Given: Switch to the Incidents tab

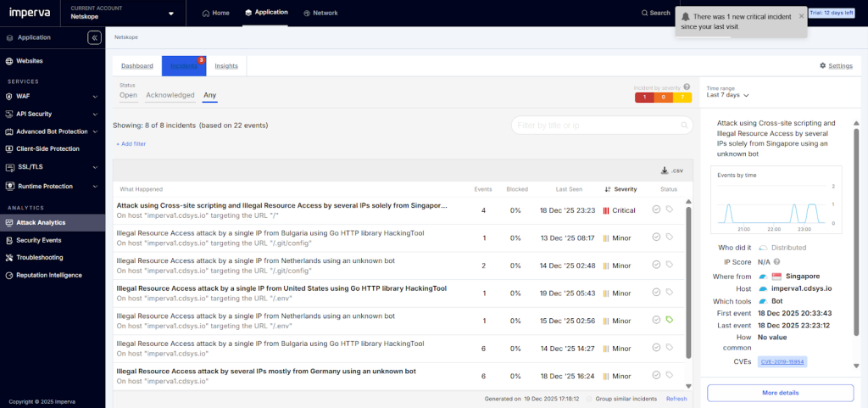Looking at the screenshot, I should click(184, 66).
